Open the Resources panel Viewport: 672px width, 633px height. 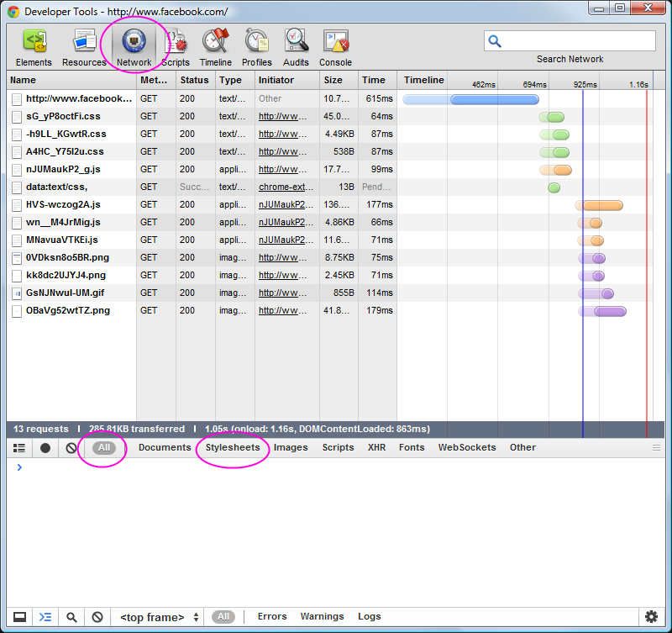click(x=84, y=48)
